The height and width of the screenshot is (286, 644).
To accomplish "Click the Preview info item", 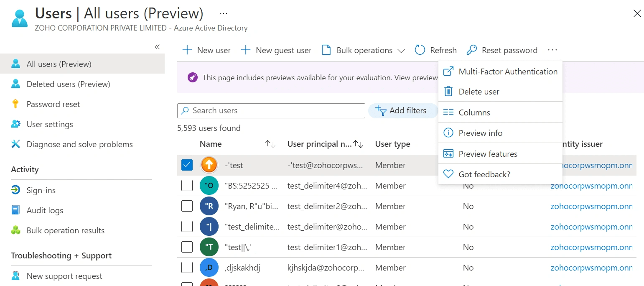I will coord(480,133).
